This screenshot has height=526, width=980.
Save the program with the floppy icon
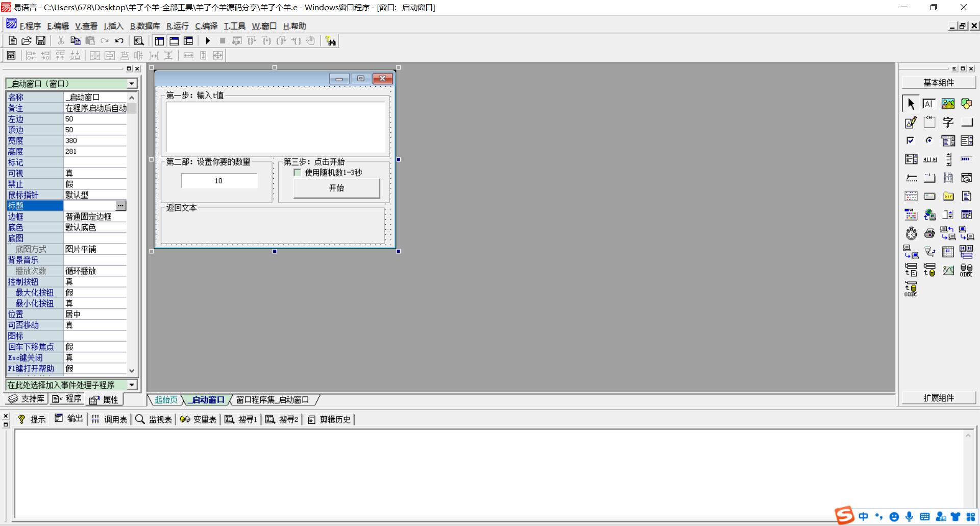tap(41, 41)
